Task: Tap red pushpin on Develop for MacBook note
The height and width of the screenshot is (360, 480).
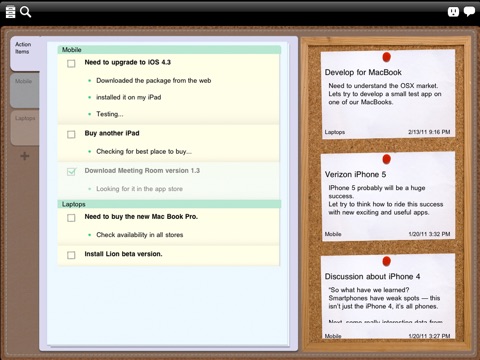Action: 387,57
